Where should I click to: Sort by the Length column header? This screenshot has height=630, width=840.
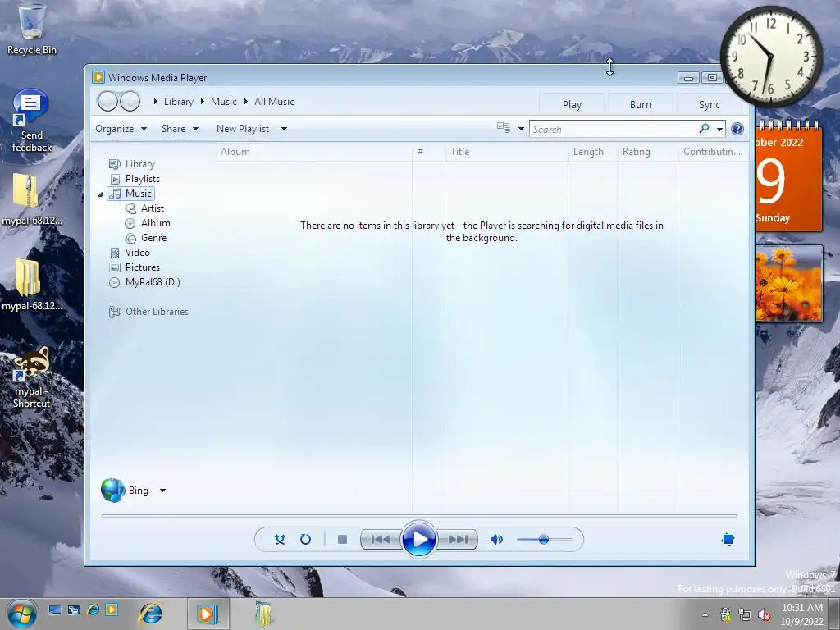click(x=592, y=152)
